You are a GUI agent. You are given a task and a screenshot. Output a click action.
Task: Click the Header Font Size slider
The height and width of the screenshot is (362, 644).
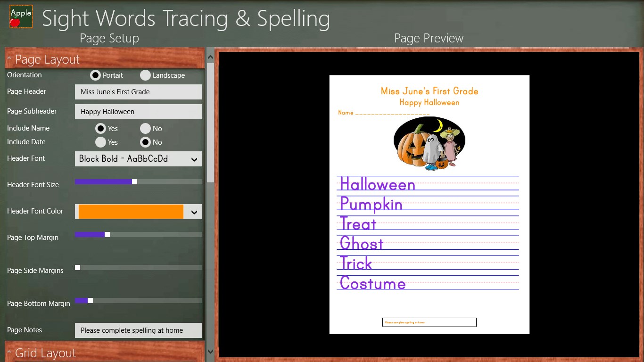(138, 181)
